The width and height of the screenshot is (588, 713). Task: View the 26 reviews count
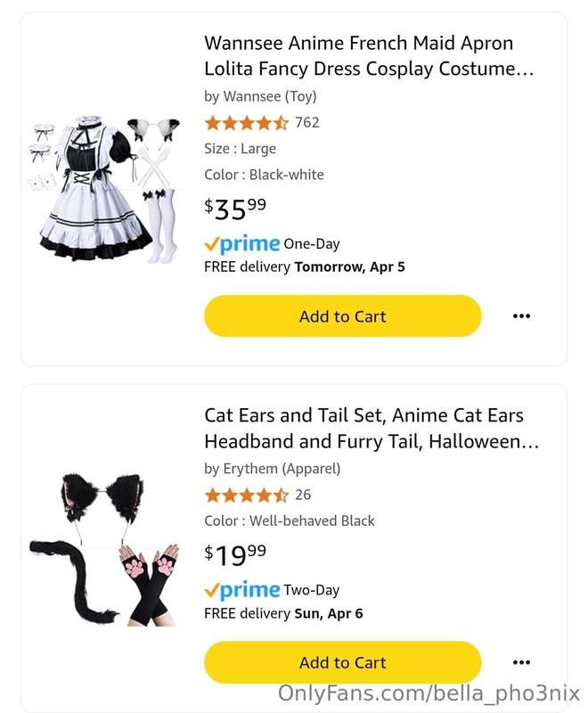tap(303, 495)
